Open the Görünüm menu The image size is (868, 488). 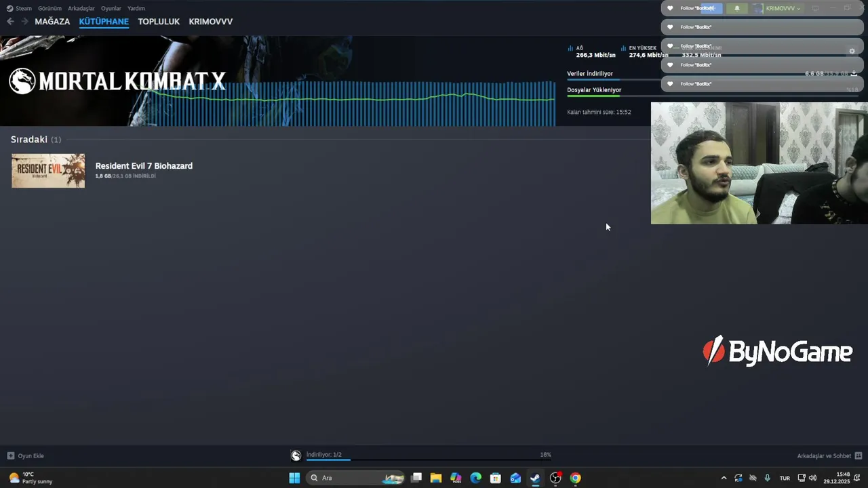50,8
